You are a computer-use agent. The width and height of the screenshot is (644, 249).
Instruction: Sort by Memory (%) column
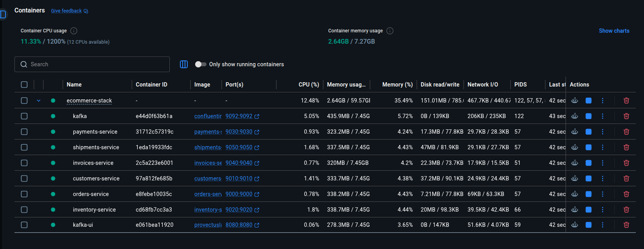397,85
